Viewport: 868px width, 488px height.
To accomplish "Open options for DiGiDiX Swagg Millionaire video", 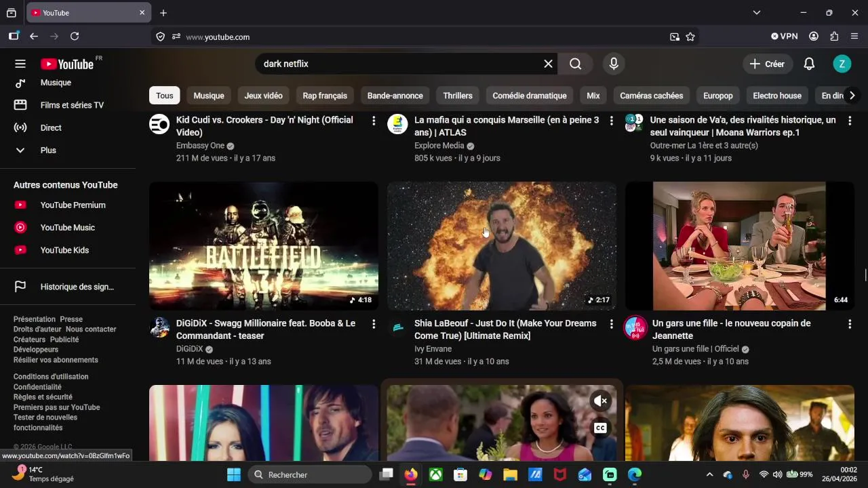I will click(x=373, y=324).
